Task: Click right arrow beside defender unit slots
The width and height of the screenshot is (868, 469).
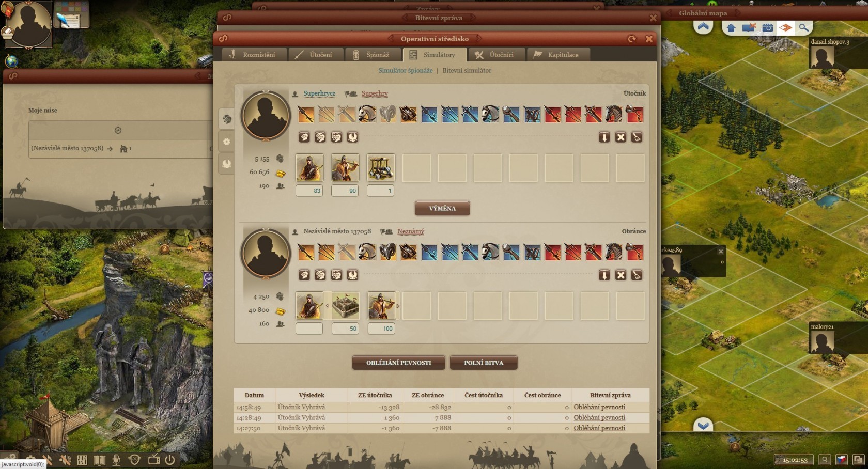Action: 398,306
